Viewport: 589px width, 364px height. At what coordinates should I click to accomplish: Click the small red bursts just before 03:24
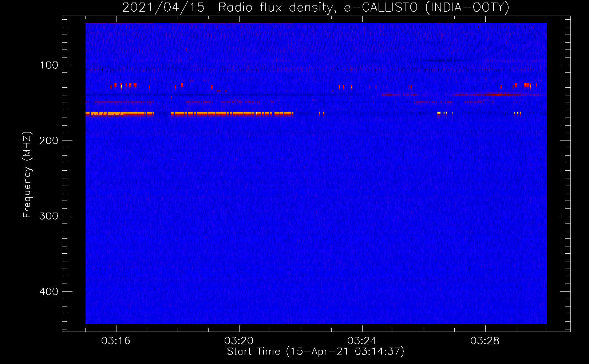point(344,87)
